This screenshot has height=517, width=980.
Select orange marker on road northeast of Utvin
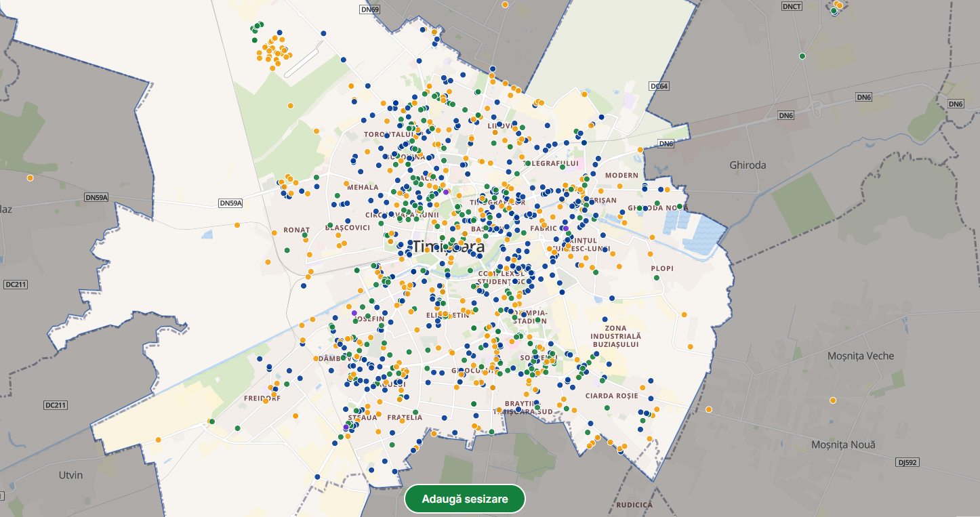158,440
